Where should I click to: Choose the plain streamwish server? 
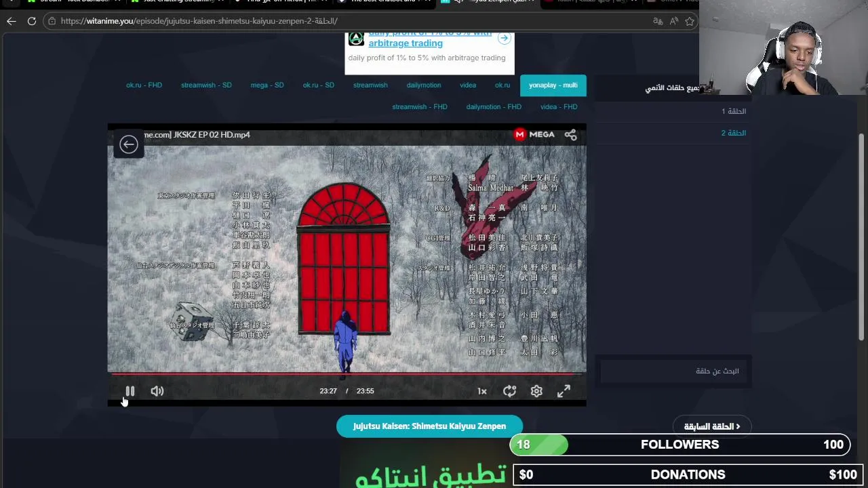[370, 85]
